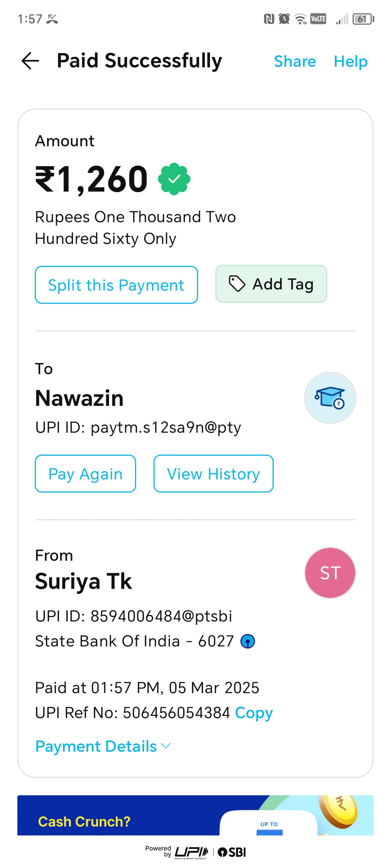
Task: Tap the battery indicator in status bar
Action: [363, 19]
